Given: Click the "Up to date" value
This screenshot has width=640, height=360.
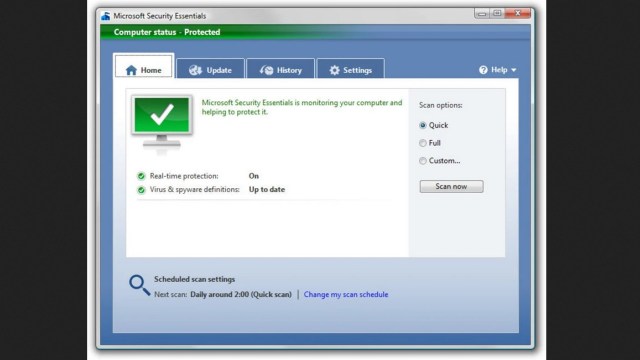Looking at the screenshot, I should tap(267, 189).
